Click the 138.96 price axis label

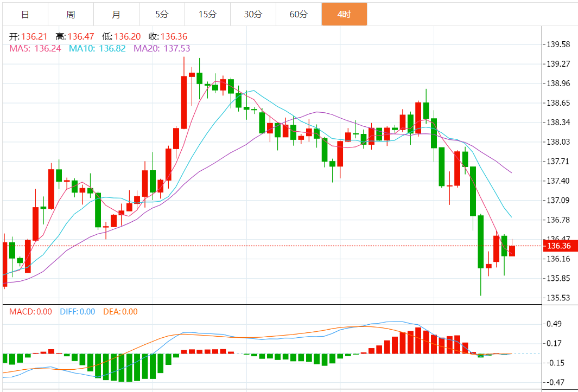click(558, 83)
